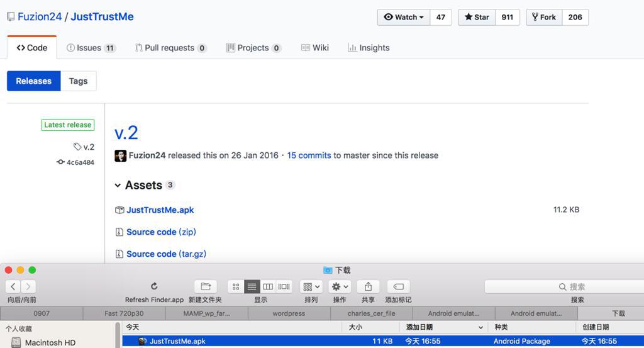Switch to the Issues tab

point(91,48)
